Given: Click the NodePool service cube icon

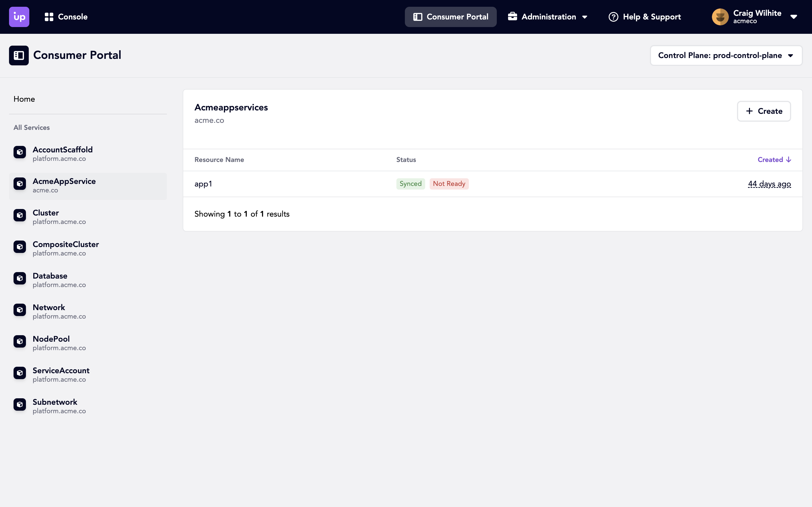Looking at the screenshot, I should pos(20,341).
